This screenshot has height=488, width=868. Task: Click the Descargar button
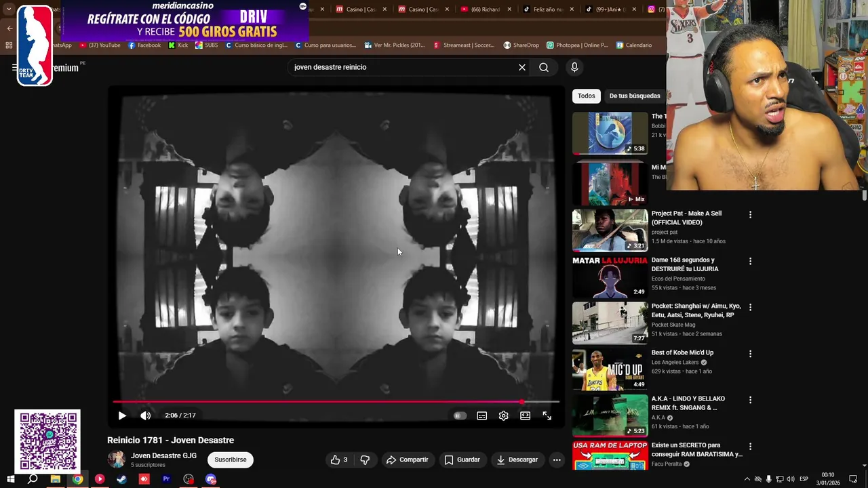click(517, 460)
